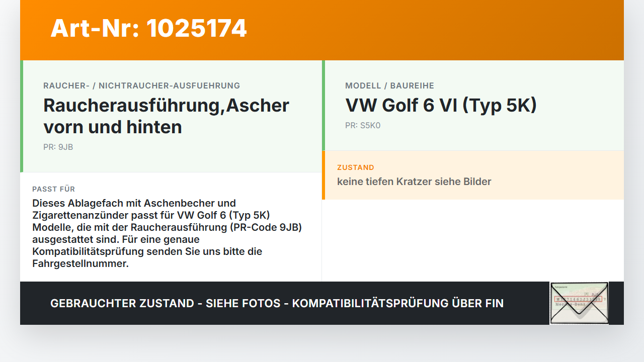
Task: Select the article number heading 'Art-Nr: 1025174'
Action: (149, 28)
